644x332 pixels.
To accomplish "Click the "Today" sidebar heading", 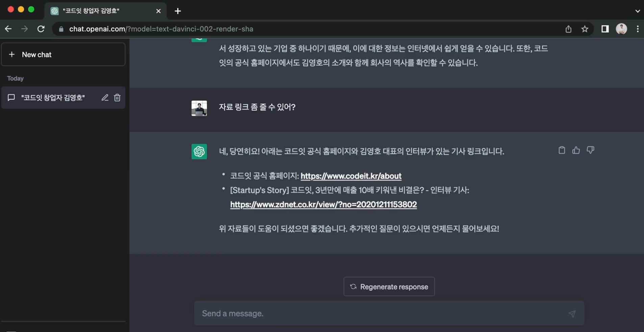I will click(x=16, y=78).
